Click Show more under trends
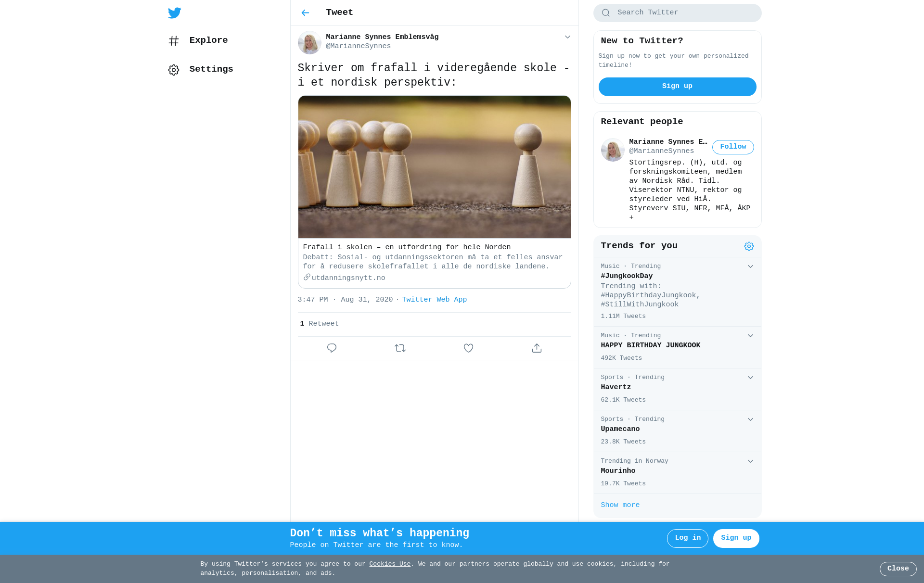The width and height of the screenshot is (924, 583). (x=620, y=505)
